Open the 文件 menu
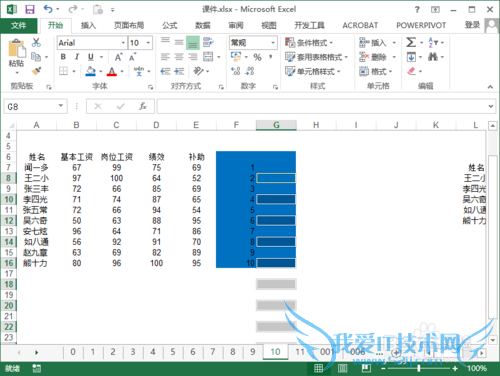This screenshot has width=500, height=376. 19,25
